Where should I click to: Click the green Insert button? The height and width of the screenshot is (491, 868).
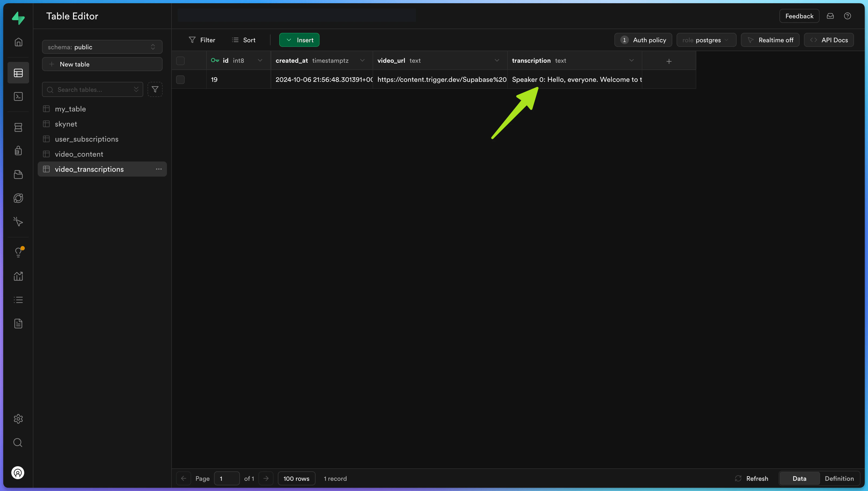click(x=299, y=40)
